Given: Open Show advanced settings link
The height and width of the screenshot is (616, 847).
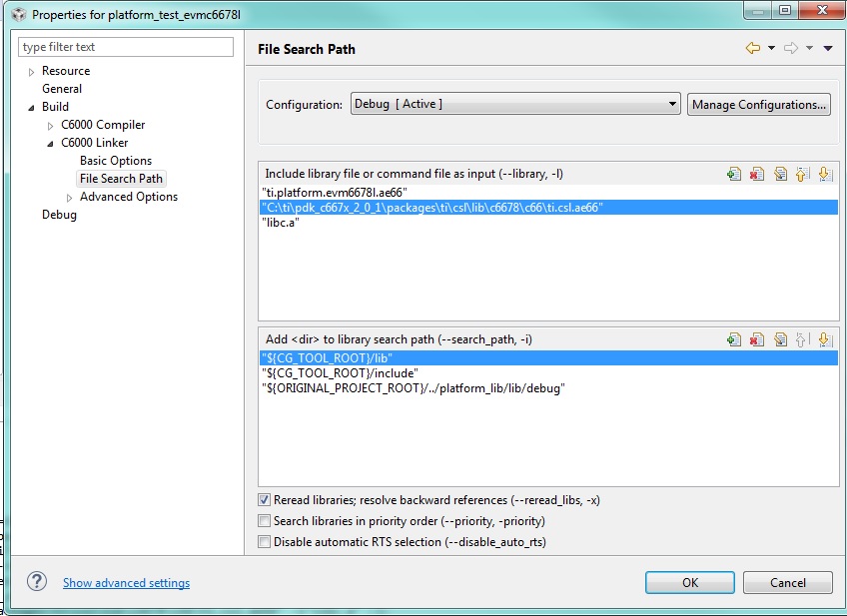Looking at the screenshot, I should (x=126, y=582).
